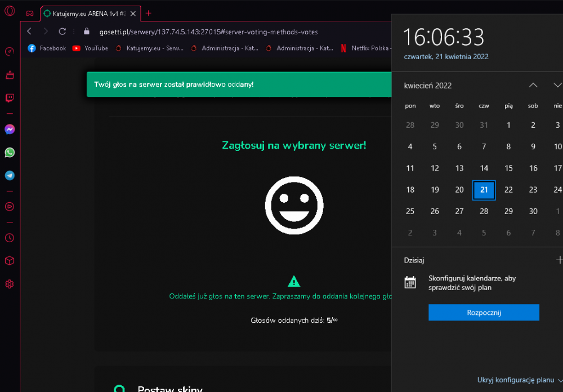
Task: Go forward to the next page
Action: [46, 32]
